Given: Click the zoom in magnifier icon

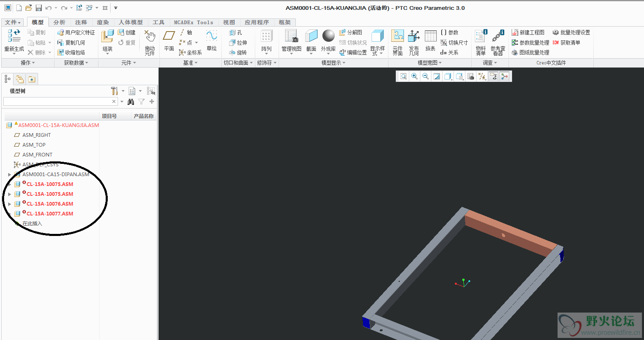Looking at the screenshot, I should point(415,76).
